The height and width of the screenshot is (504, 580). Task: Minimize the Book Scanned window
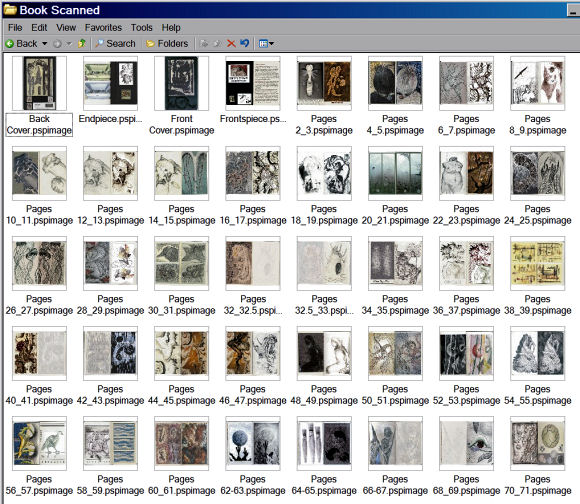click(x=573, y=11)
